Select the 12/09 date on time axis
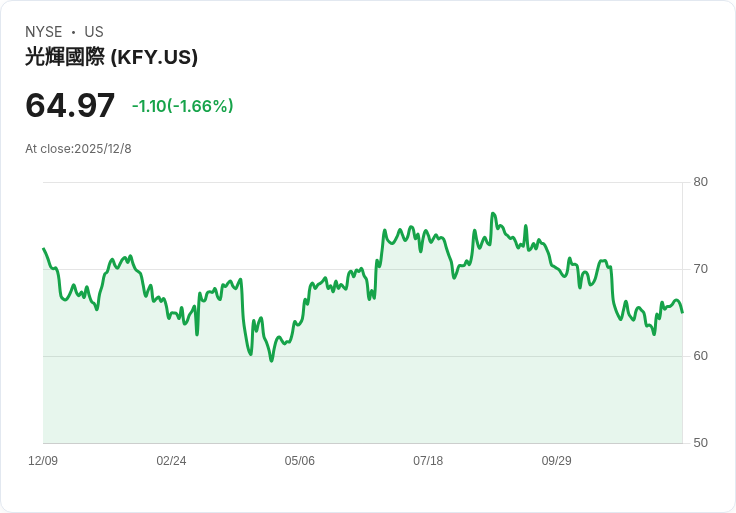736x513 pixels. point(43,461)
